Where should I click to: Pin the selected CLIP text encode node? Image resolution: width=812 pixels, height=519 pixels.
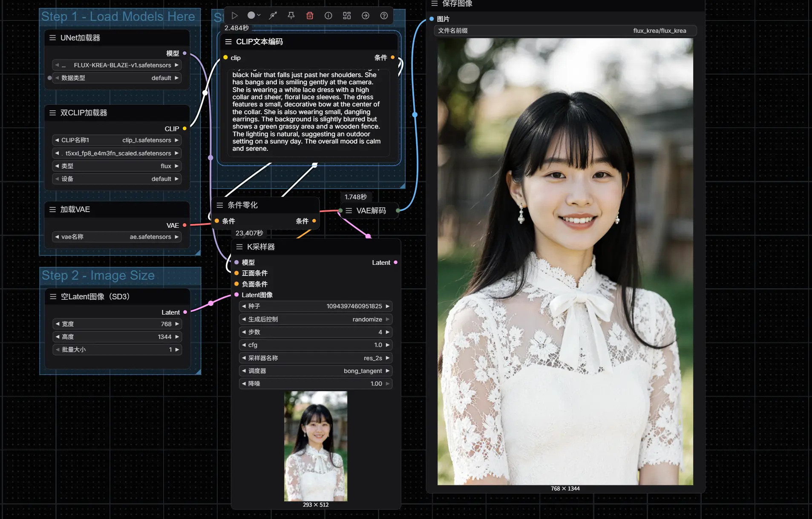tap(291, 16)
